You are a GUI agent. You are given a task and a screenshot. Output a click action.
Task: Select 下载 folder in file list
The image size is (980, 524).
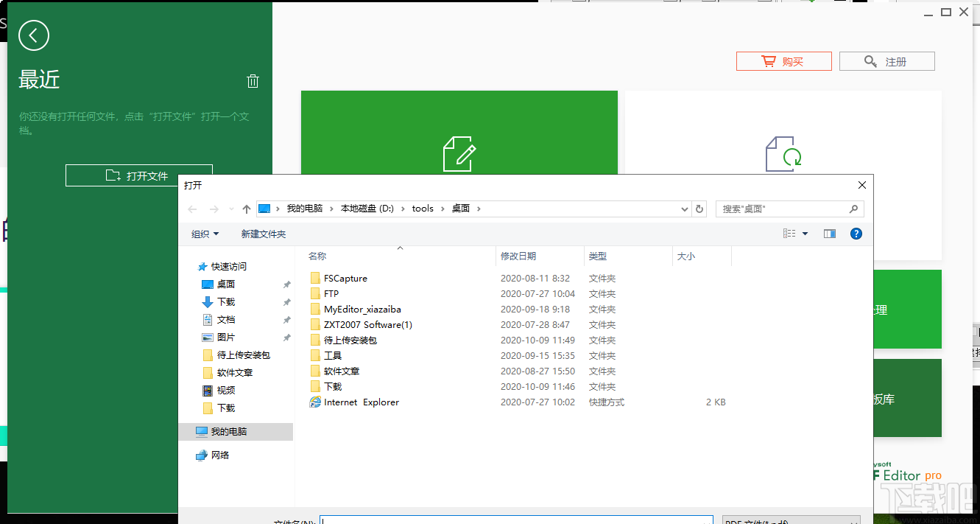click(333, 387)
